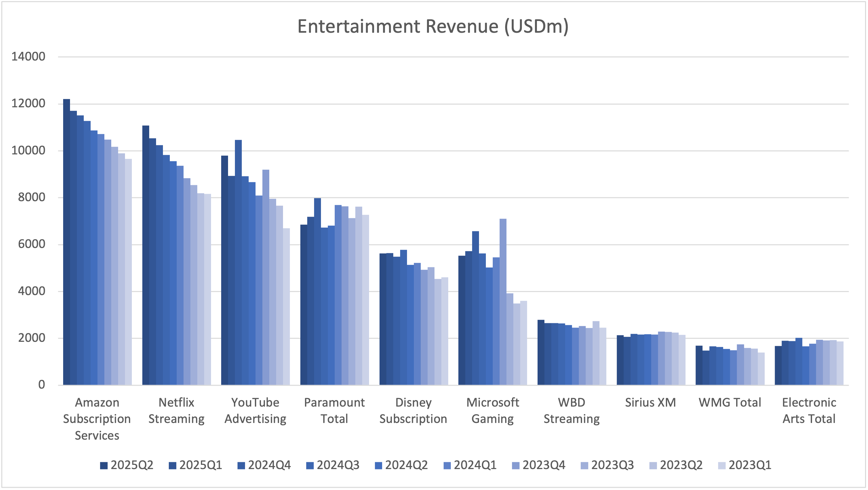Click the 2024Q1 legend label
This screenshot has height=490, width=868.
tap(475, 465)
